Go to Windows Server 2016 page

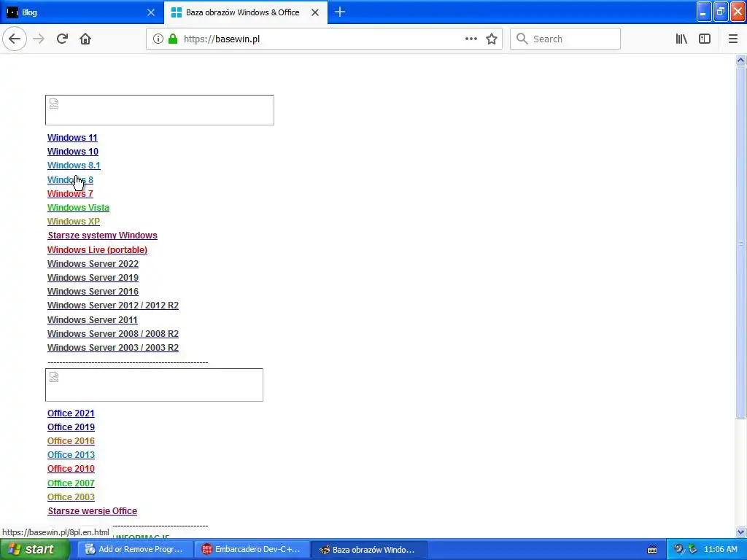click(93, 292)
